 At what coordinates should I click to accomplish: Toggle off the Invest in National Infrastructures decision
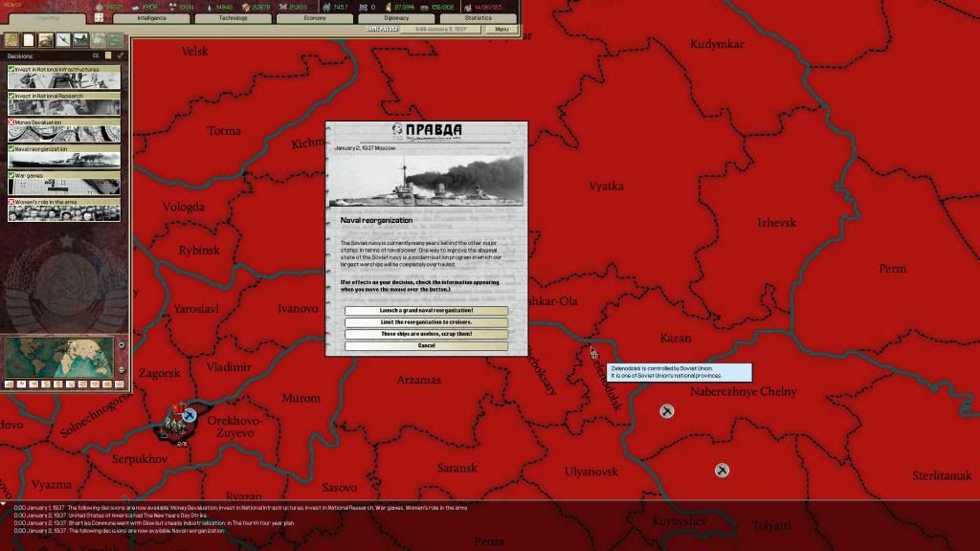(x=11, y=68)
